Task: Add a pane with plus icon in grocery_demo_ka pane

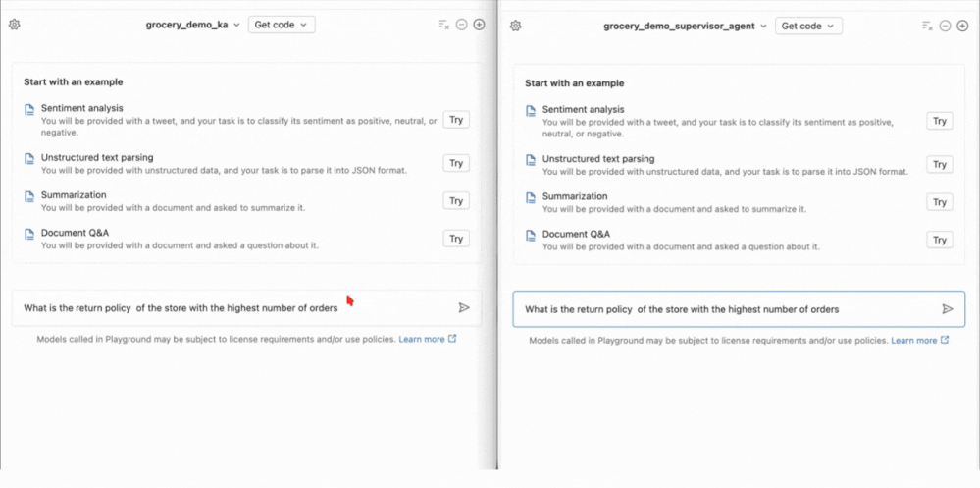Action: [x=479, y=25]
